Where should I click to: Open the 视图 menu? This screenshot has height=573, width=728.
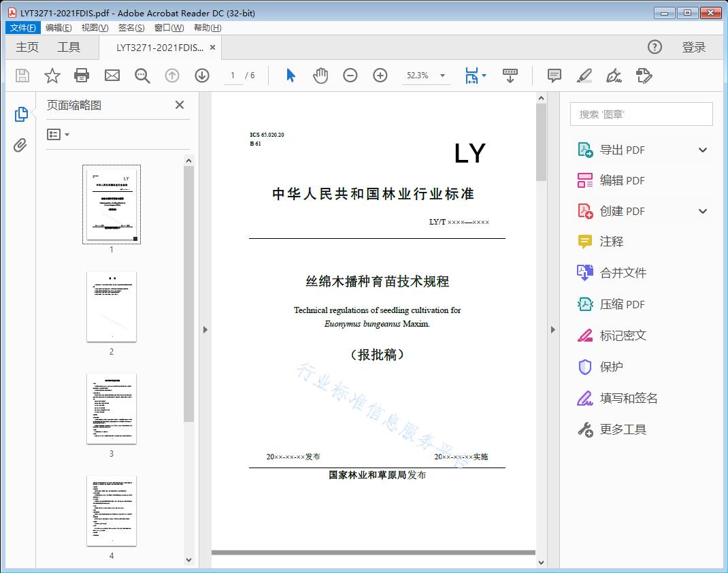[x=95, y=27]
